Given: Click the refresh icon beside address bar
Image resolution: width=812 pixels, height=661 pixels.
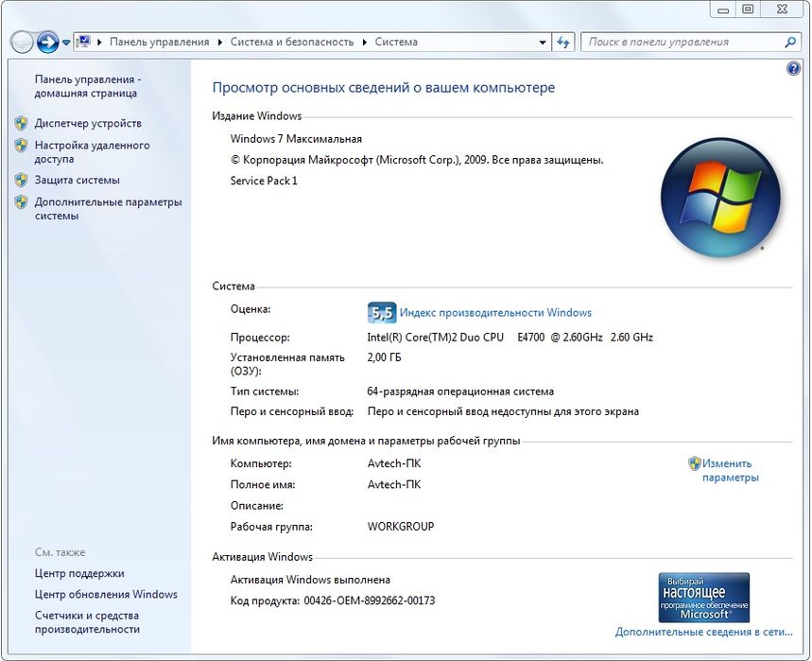Looking at the screenshot, I should tap(563, 42).
